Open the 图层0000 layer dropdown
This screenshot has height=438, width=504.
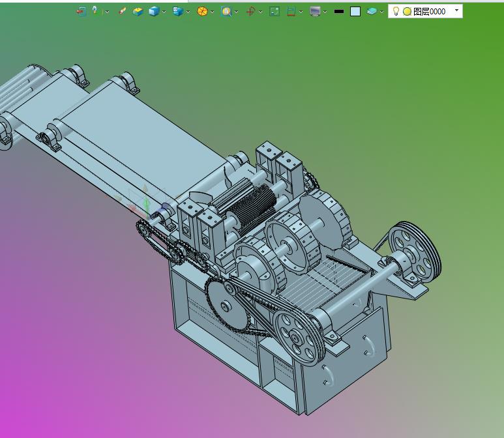[456, 11]
